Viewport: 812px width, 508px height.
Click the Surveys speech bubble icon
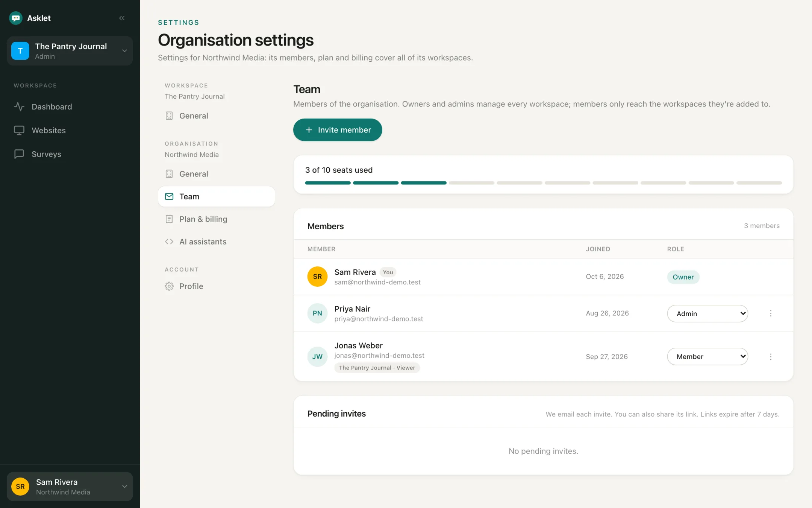click(x=19, y=154)
